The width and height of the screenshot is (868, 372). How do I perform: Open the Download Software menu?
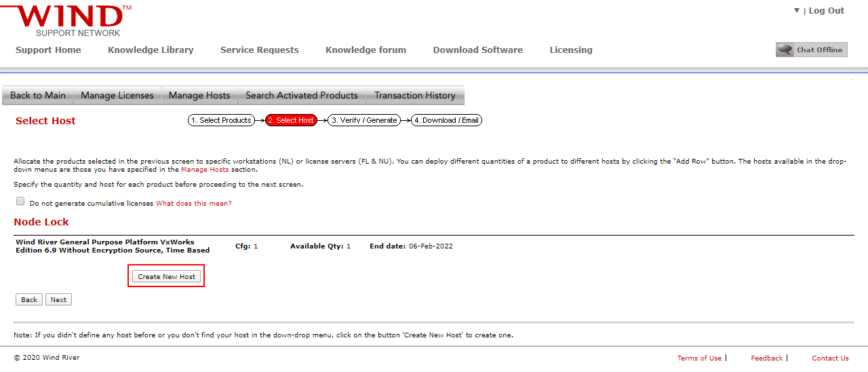pos(478,50)
